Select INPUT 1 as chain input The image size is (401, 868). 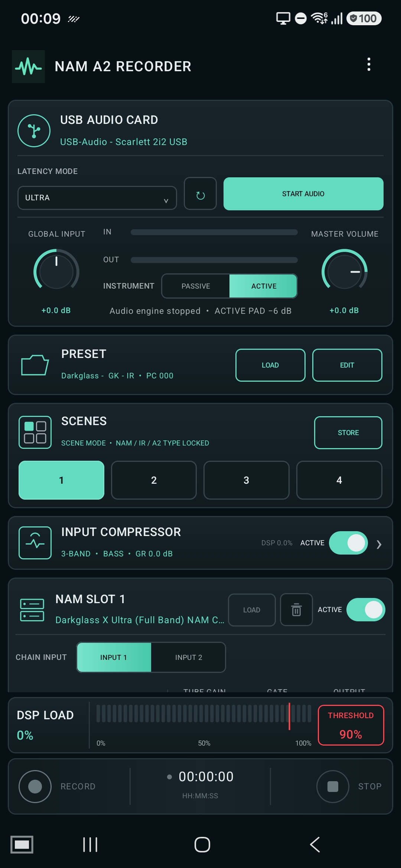click(114, 657)
